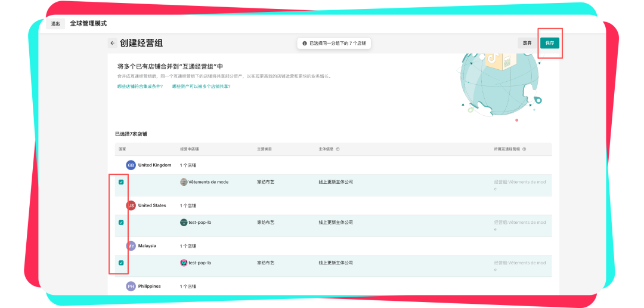The image size is (644, 308).
Task: Click the GB United Kingdom country badge
Action: [x=131, y=165]
